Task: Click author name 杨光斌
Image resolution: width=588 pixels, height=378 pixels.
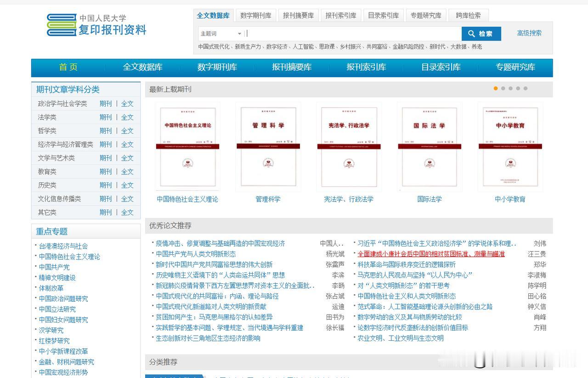Action: (335, 254)
